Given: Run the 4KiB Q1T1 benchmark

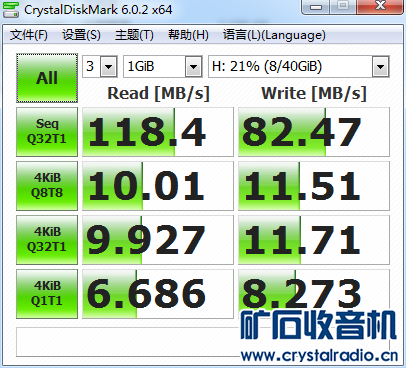Looking at the screenshot, I should point(47,294).
